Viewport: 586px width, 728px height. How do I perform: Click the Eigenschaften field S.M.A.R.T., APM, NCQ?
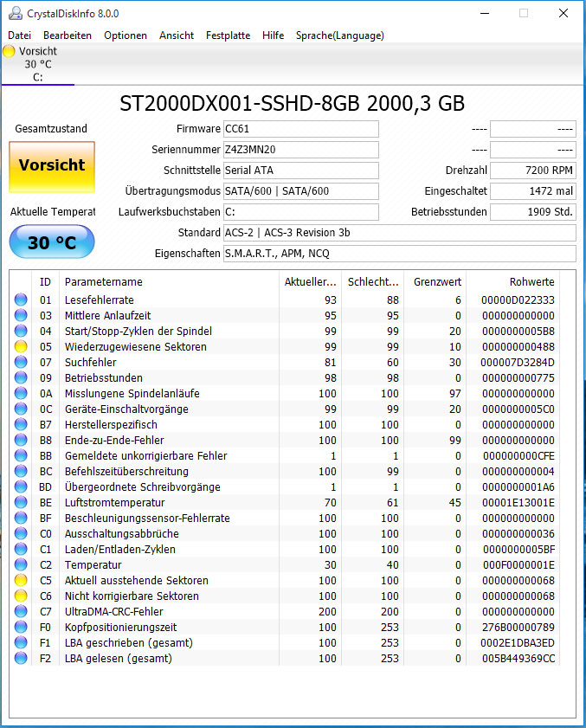coord(400,254)
